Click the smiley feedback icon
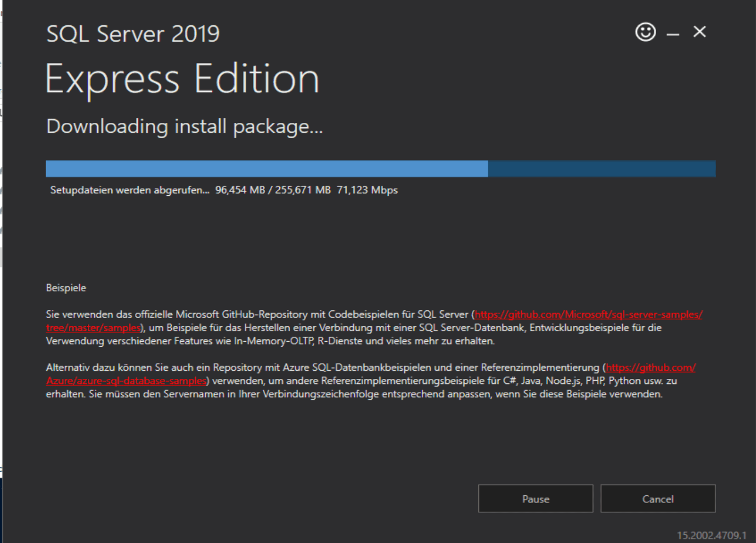The height and width of the screenshot is (543, 756). 646,32
